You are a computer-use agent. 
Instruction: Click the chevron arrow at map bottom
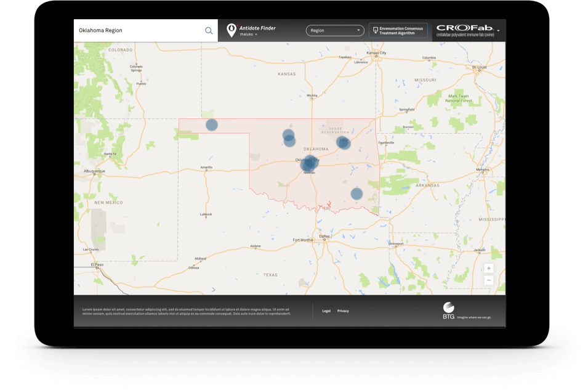(x=214, y=290)
